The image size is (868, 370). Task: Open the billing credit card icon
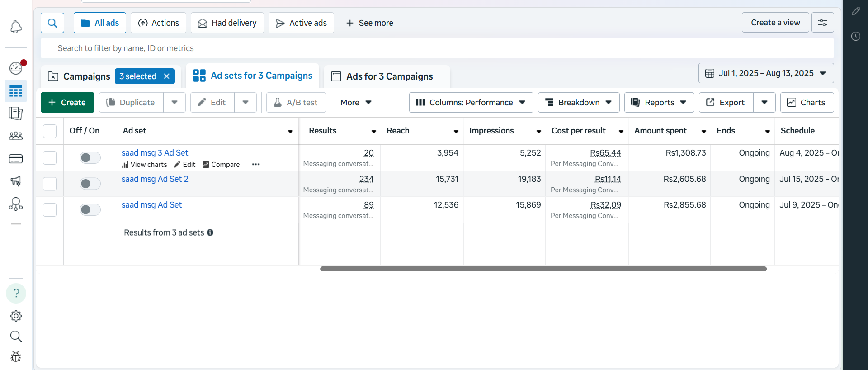[16, 159]
